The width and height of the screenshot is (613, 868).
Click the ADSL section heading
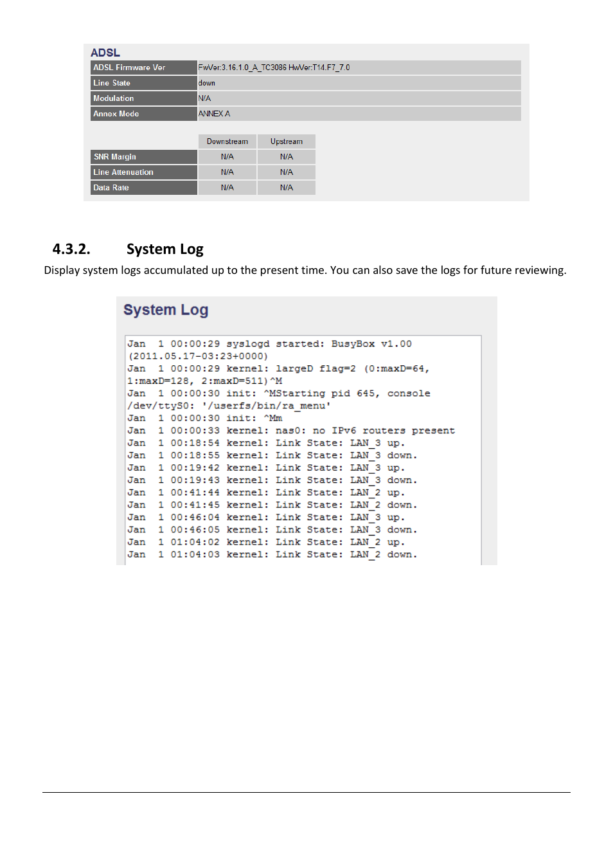105,53
